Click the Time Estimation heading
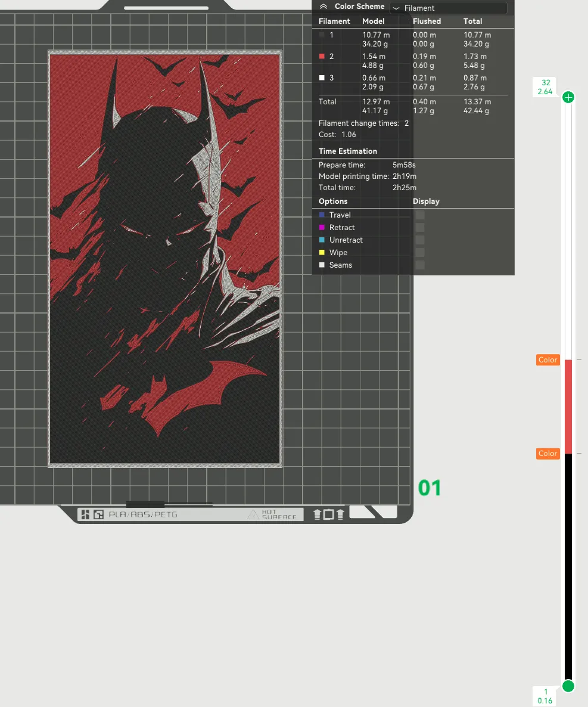This screenshot has height=707, width=588. click(348, 151)
